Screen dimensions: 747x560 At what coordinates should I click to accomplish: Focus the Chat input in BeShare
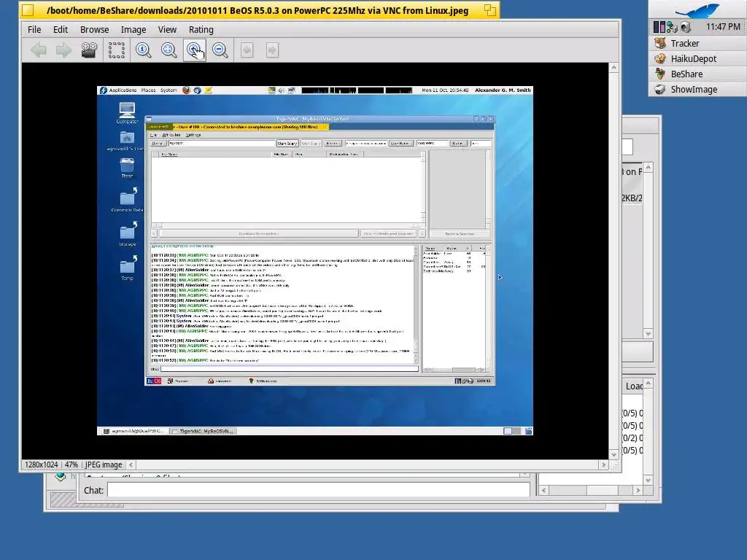click(318, 490)
